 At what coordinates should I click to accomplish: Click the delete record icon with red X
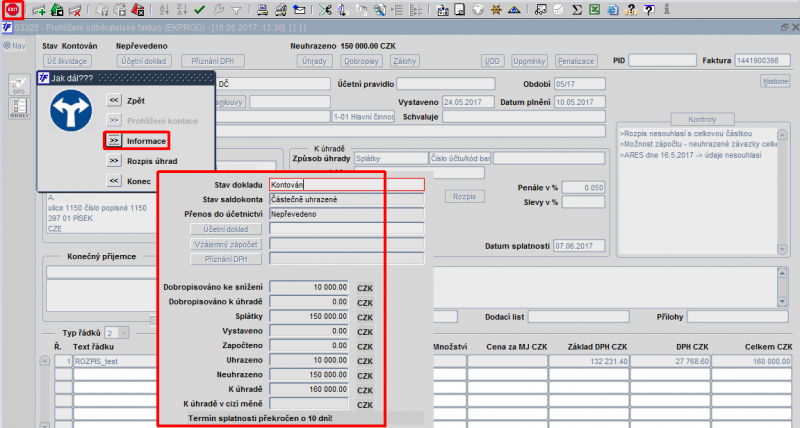[x=74, y=10]
